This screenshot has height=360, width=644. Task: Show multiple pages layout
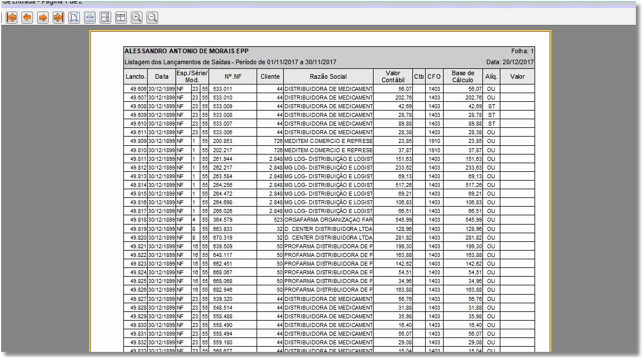[x=121, y=17]
